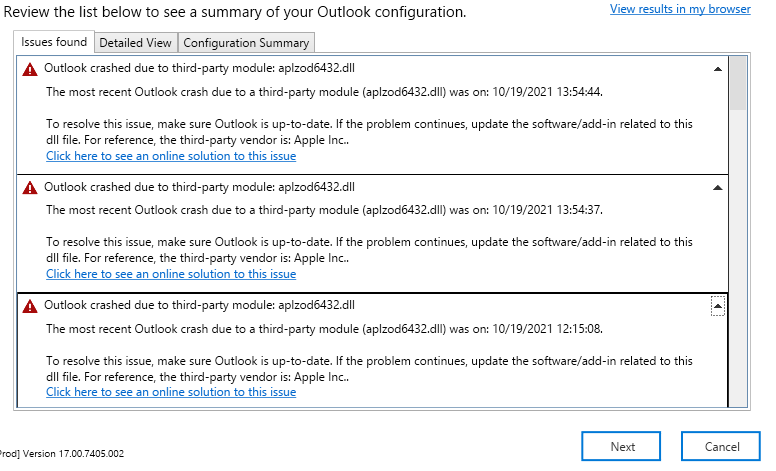Open online solution link for 13:54:44 crash
Screen dimensions: 776x471
[x=171, y=156]
